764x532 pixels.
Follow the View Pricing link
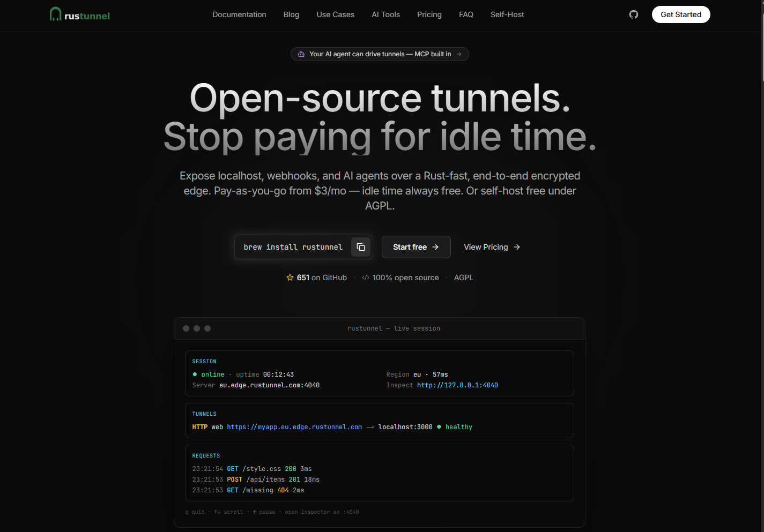492,247
